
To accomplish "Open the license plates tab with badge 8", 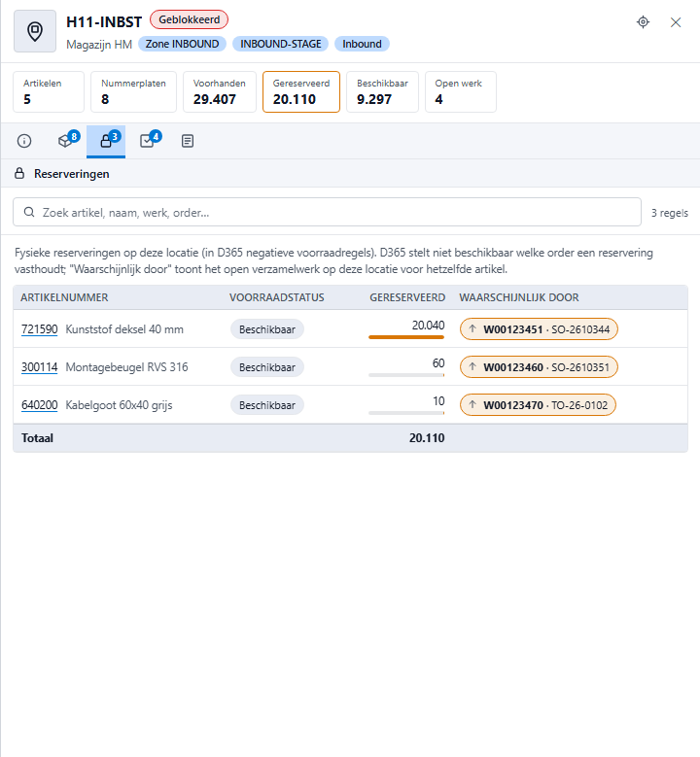I will click(x=67, y=141).
